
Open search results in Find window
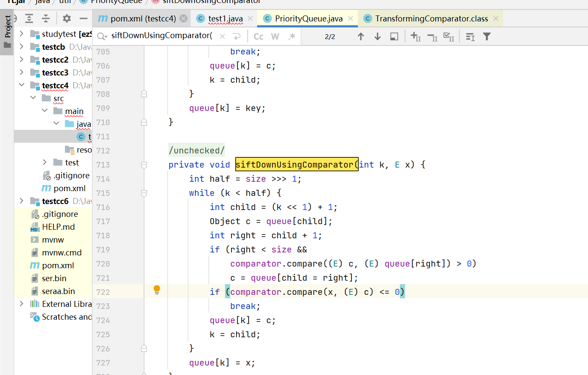(394, 36)
